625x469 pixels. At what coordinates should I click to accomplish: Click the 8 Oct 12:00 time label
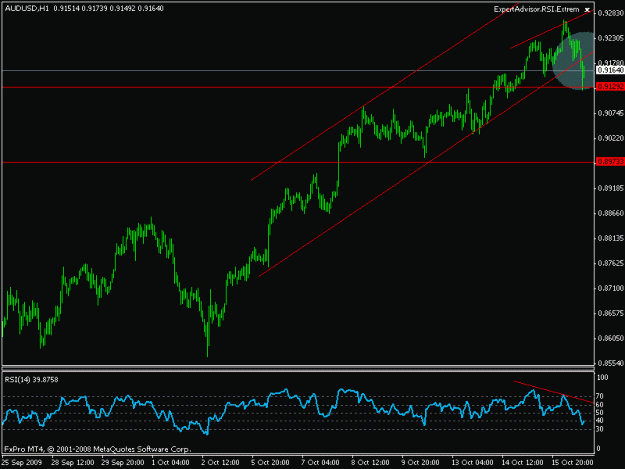coord(370,462)
